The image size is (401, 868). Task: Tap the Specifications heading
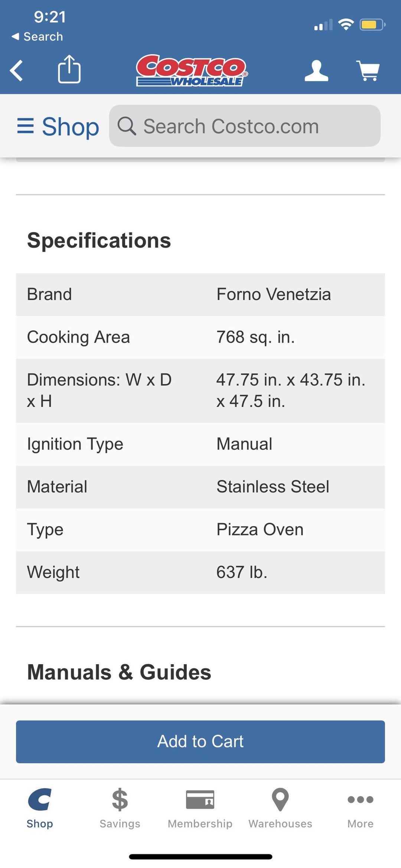[99, 240]
